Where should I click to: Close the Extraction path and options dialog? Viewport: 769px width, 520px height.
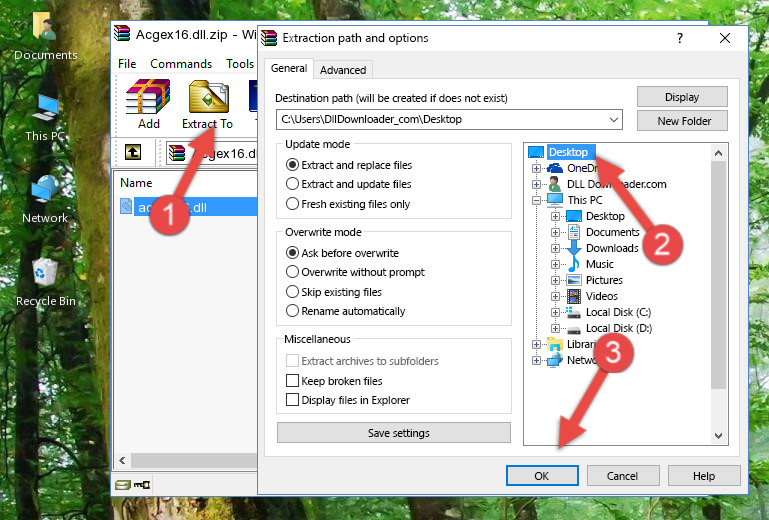coord(725,38)
